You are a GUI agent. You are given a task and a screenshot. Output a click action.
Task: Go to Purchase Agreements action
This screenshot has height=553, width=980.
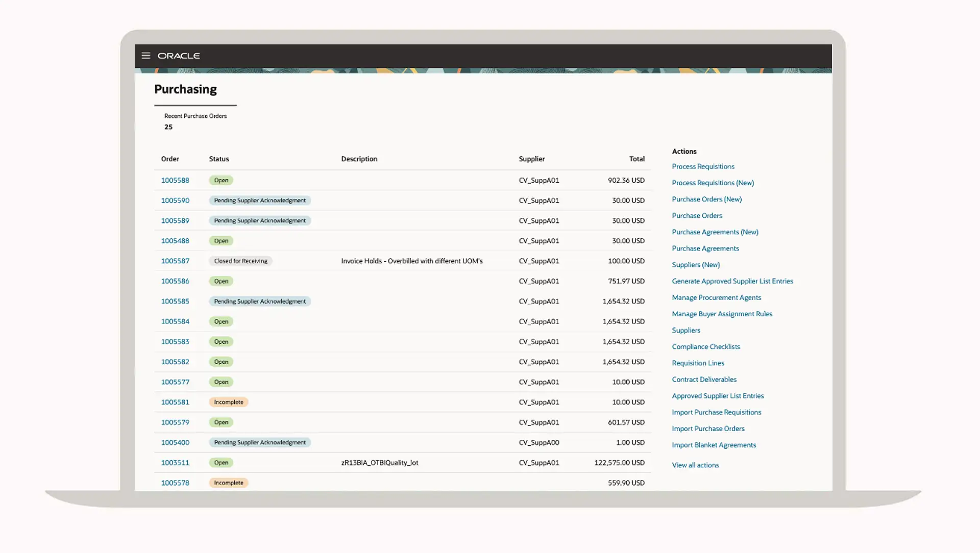click(705, 248)
